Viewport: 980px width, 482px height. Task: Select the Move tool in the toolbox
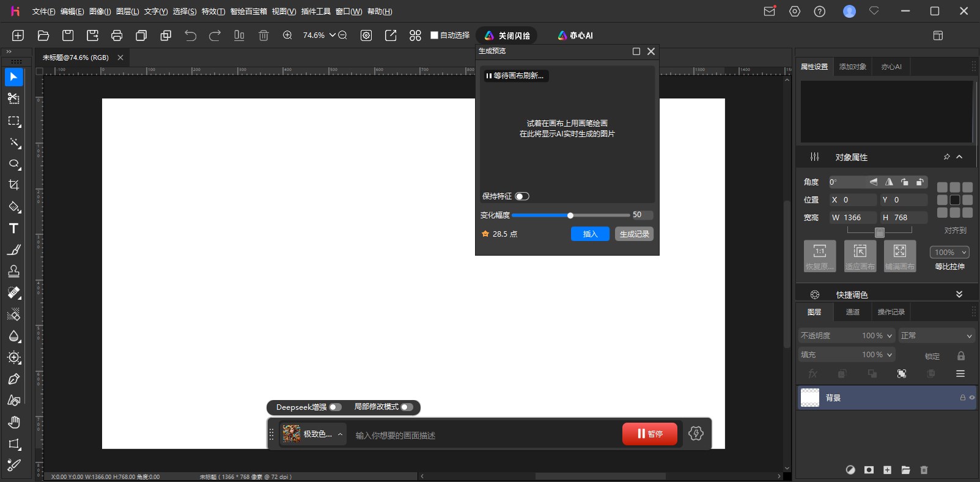coord(13,77)
